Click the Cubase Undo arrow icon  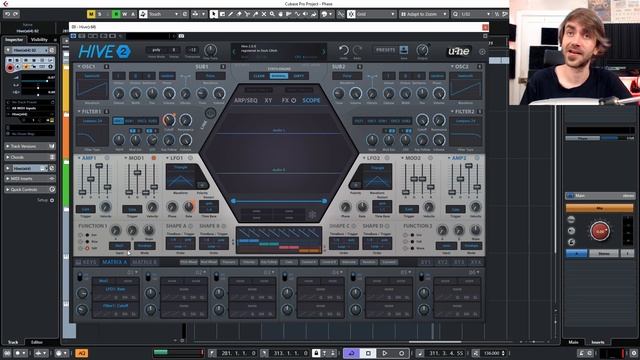[7, 14]
